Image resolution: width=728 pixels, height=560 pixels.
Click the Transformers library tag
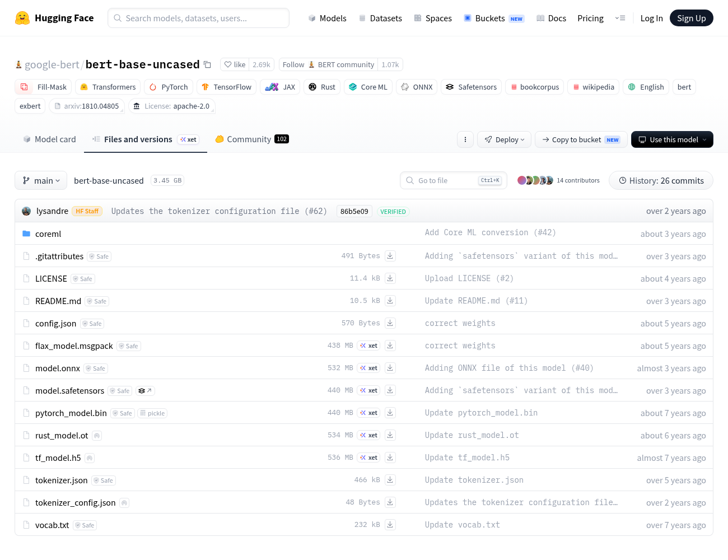pos(108,87)
